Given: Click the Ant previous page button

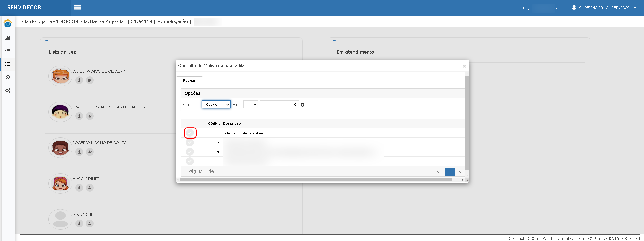Looking at the screenshot, I should click(x=439, y=172).
